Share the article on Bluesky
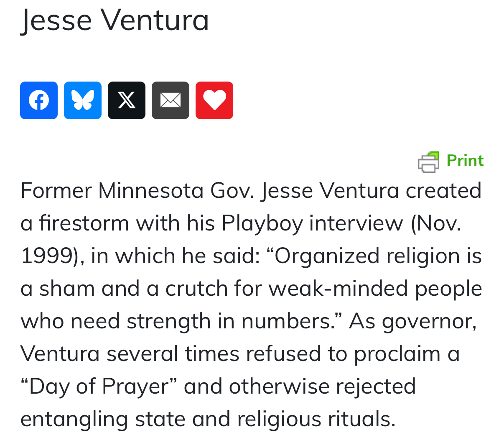 tap(83, 100)
